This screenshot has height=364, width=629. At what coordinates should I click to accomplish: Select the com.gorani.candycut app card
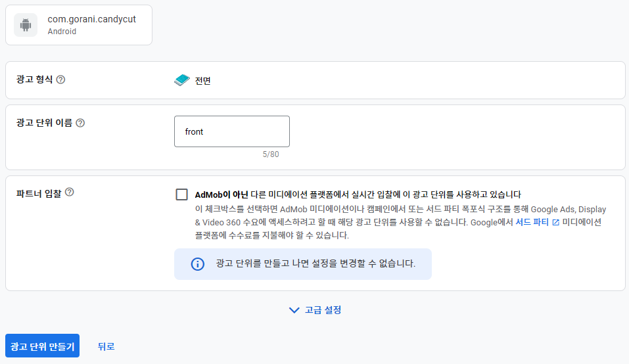coord(79,25)
